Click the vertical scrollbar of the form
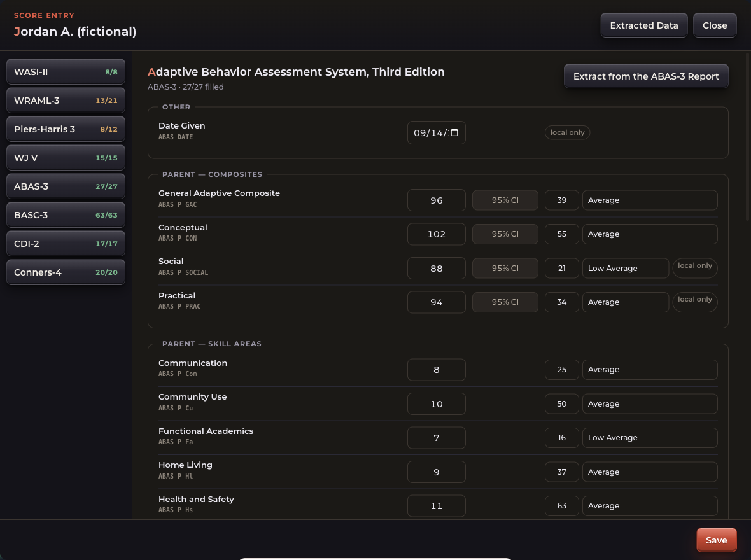Viewport: 751px width, 560px height. click(x=747, y=137)
